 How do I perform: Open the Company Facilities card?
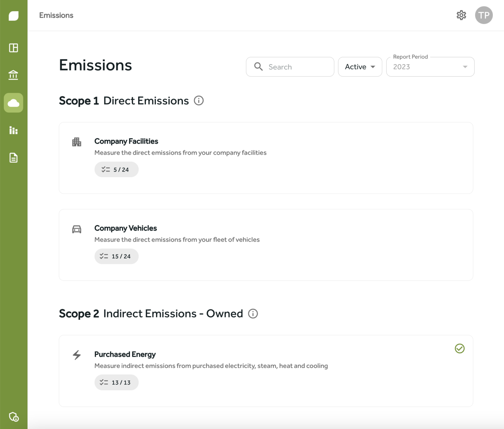click(266, 158)
